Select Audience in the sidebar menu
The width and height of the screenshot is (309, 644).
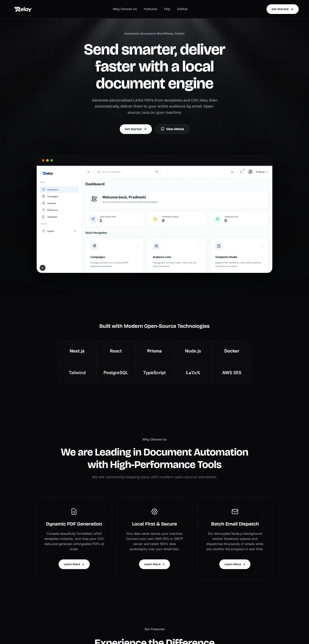(x=59, y=203)
